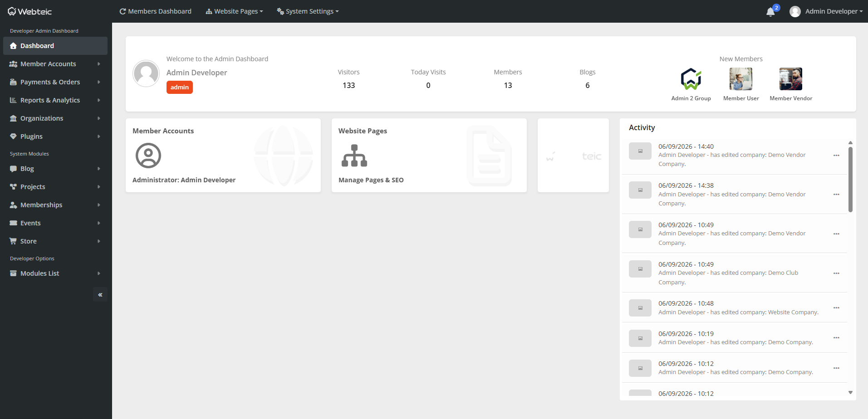The height and width of the screenshot is (419, 868).
Task: Click the Memberships user icon in sidebar
Action: click(x=13, y=205)
